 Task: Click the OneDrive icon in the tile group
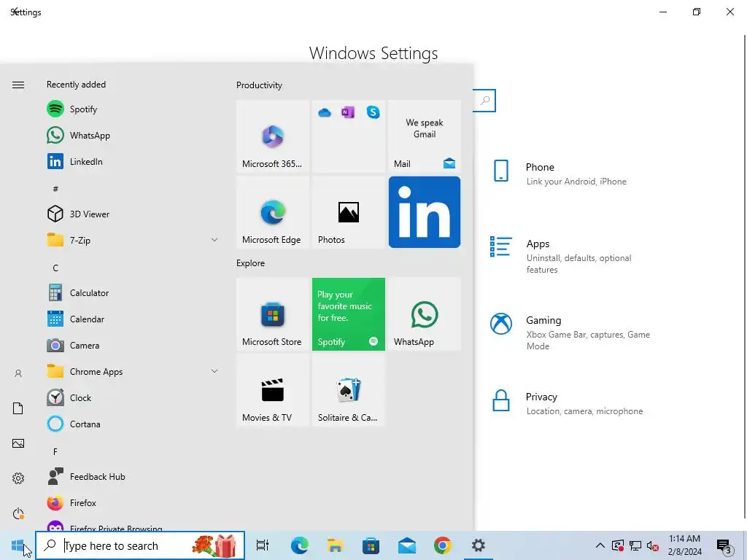(325, 113)
